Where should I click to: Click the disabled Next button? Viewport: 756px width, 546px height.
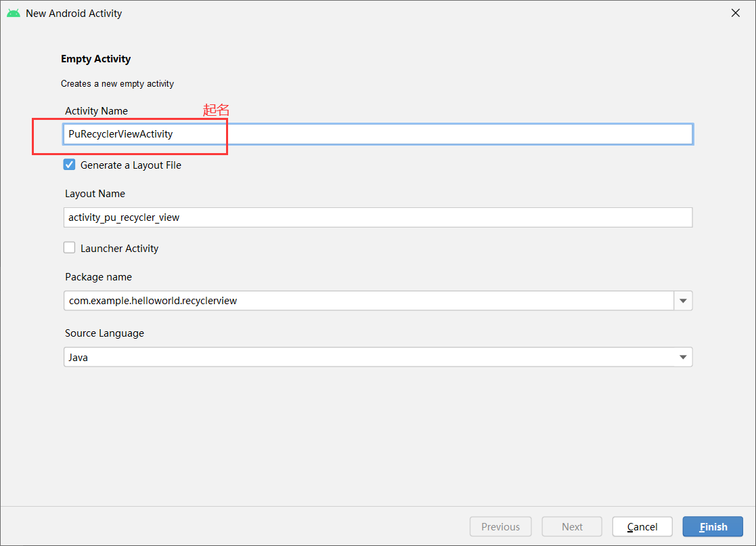(x=572, y=526)
